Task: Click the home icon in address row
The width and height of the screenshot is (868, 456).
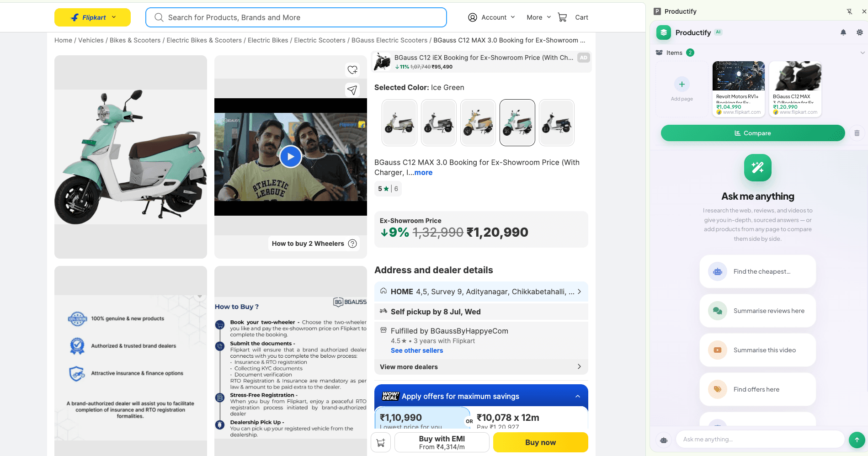Action: coord(383,291)
